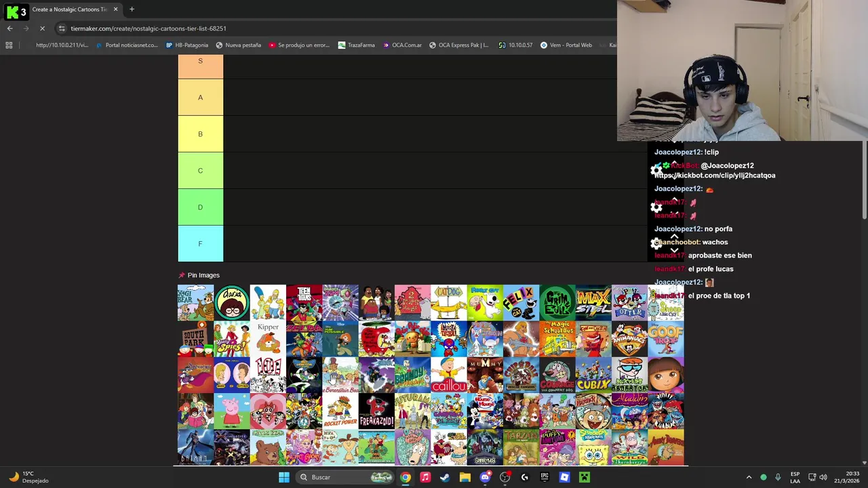Click the Pin Images label
The width and height of the screenshot is (868, 488).
(x=203, y=275)
